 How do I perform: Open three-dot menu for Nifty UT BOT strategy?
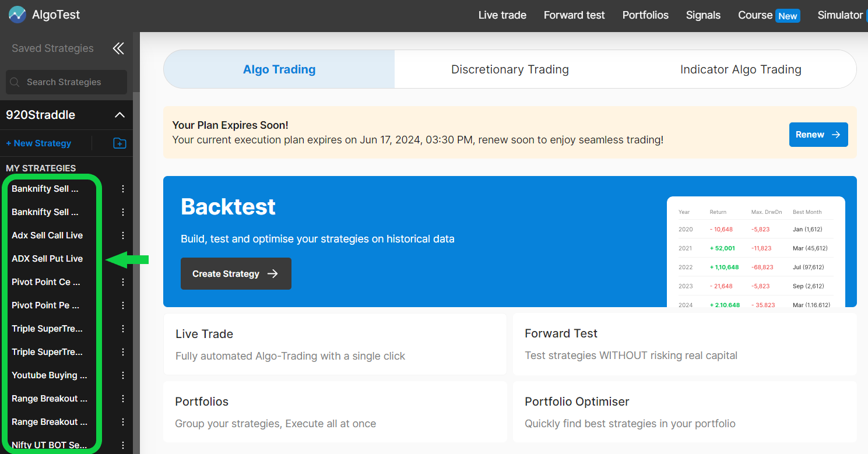click(123, 445)
